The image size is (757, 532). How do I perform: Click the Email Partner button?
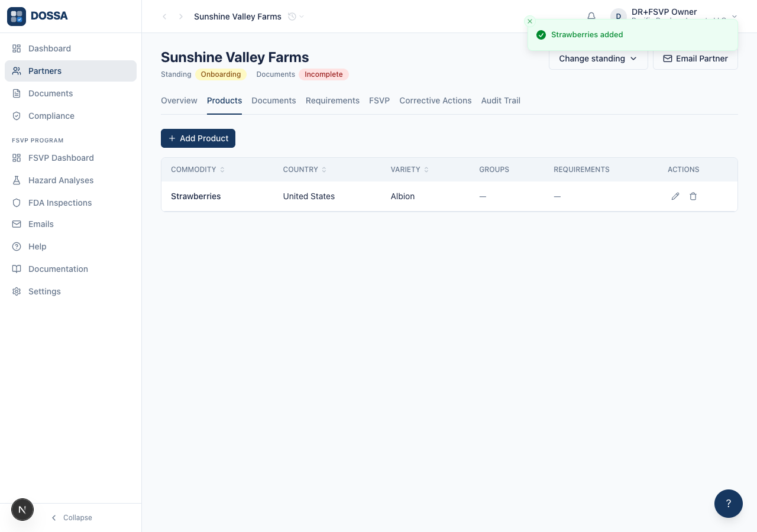[x=695, y=59]
